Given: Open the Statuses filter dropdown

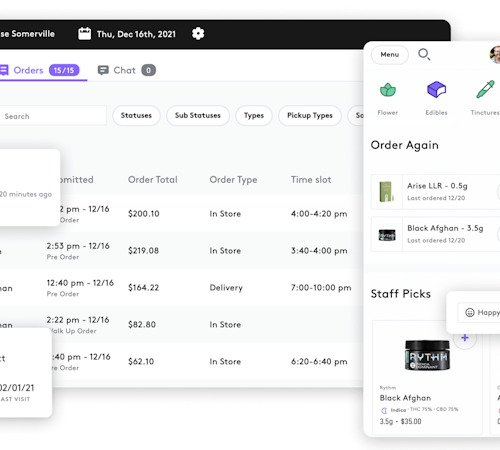Looking at the screenshot, I should pos(136,115).
